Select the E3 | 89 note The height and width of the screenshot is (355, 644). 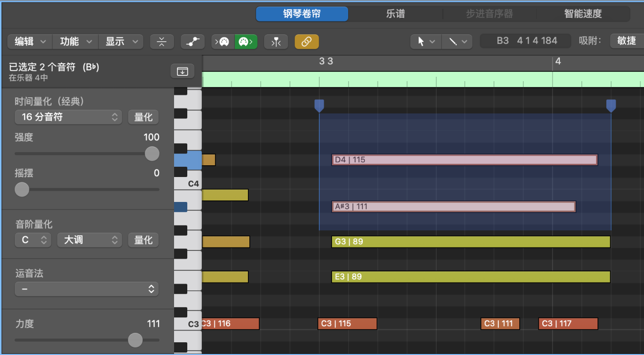(x=471, y=277)
